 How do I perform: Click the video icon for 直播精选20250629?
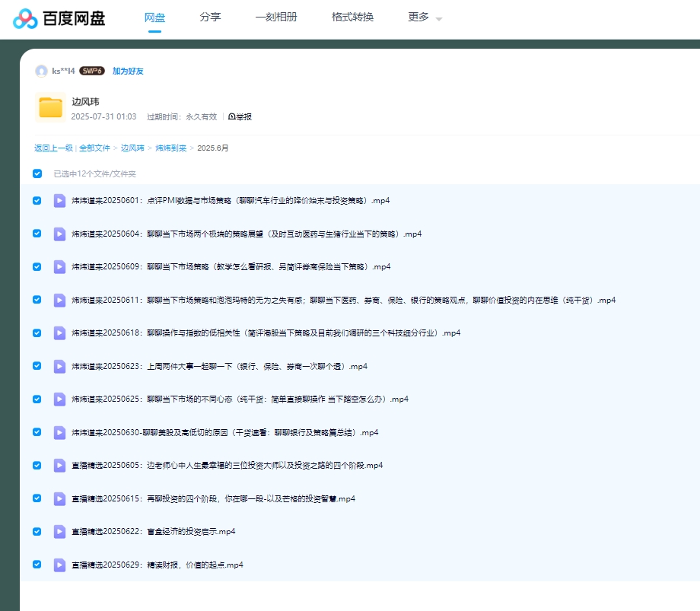tap(59, 565)
